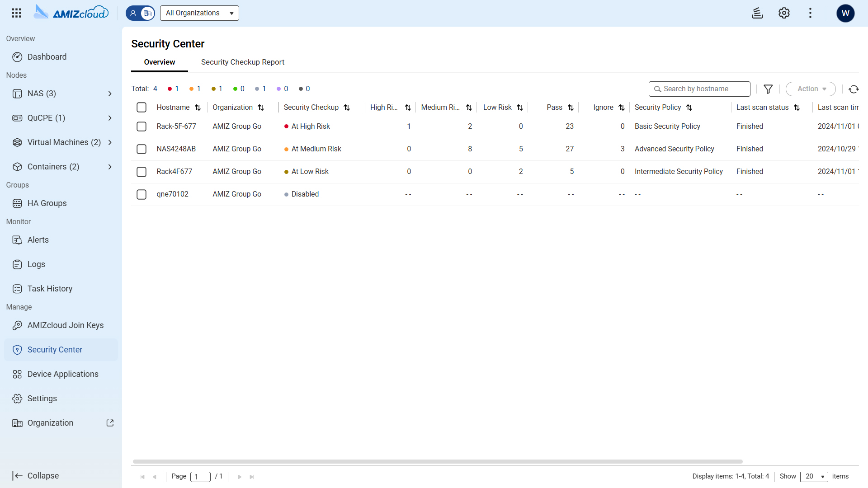This screenshot has width=868, height=488.
Task: Select the NAS4248AB row checkbox
Action: tap(142, 149)
